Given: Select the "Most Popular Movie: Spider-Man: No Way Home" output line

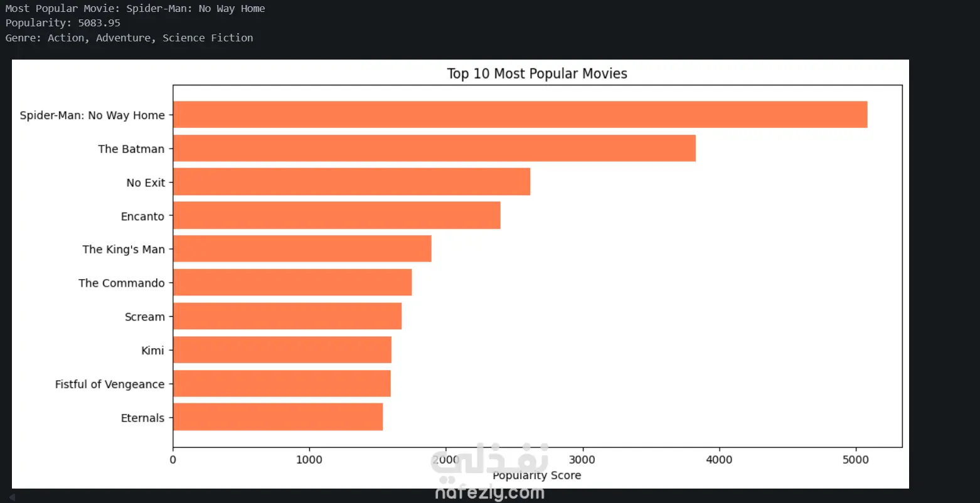Looking at the screenshot, I should point(135,9).
